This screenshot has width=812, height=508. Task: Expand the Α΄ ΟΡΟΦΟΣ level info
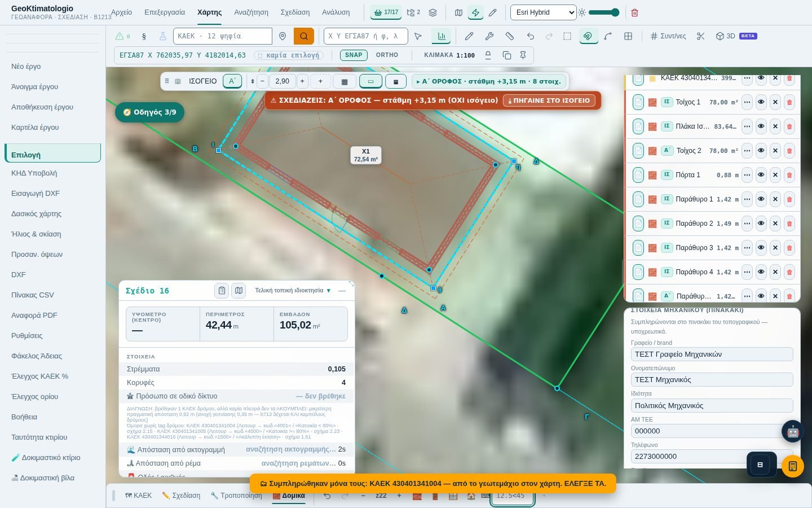[489, 81]
